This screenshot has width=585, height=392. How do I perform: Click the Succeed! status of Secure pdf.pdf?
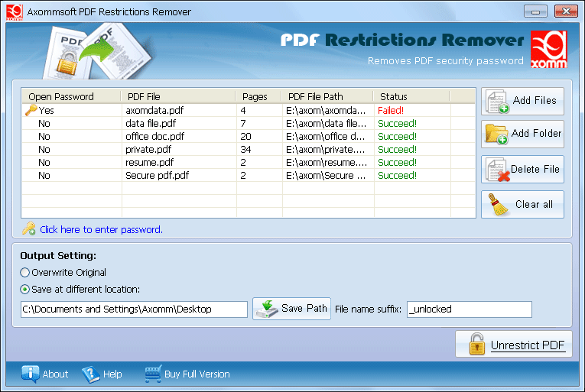tap(397, 175)
